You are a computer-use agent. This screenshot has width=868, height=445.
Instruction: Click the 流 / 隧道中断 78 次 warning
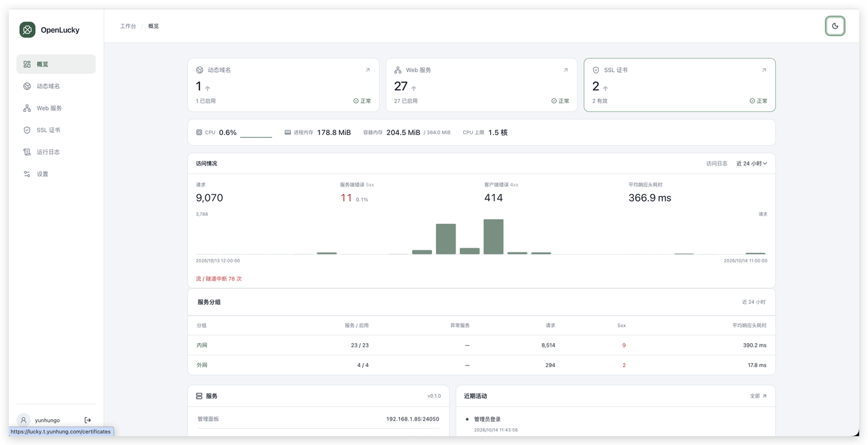tap(219, 279)
